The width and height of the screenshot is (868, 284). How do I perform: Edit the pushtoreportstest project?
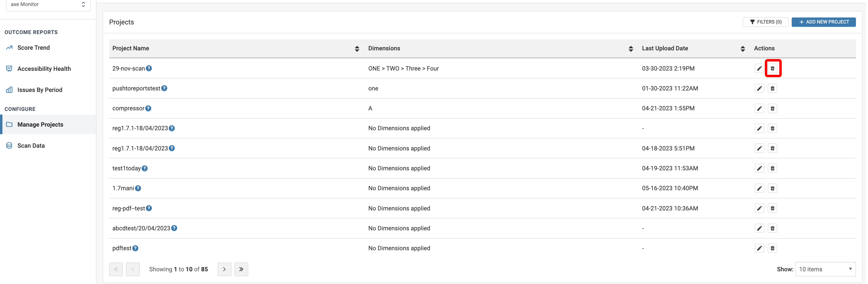point(759,89)
